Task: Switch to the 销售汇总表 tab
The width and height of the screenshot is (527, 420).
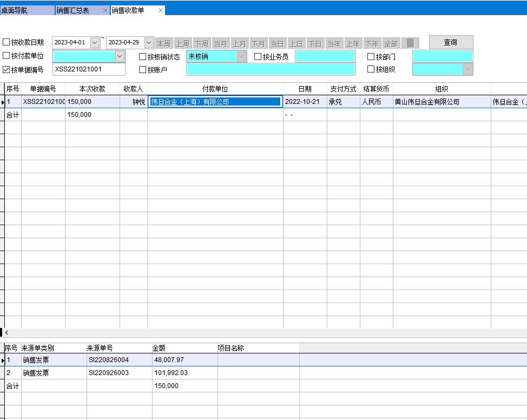Action: [76, 10]
